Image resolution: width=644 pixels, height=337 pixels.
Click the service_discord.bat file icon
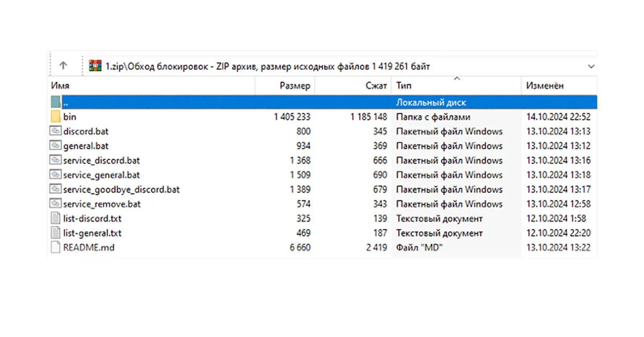56,160
